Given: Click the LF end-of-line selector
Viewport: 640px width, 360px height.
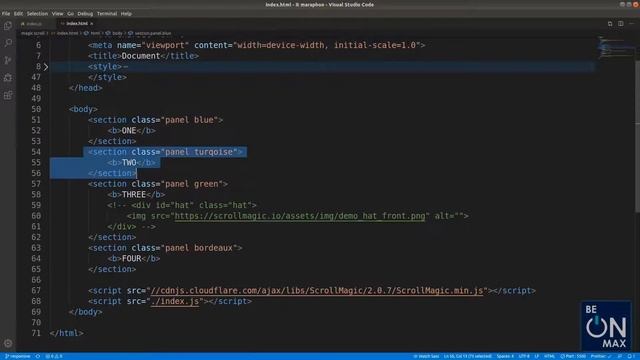Looking at the screenshot, I should [537, 356].
